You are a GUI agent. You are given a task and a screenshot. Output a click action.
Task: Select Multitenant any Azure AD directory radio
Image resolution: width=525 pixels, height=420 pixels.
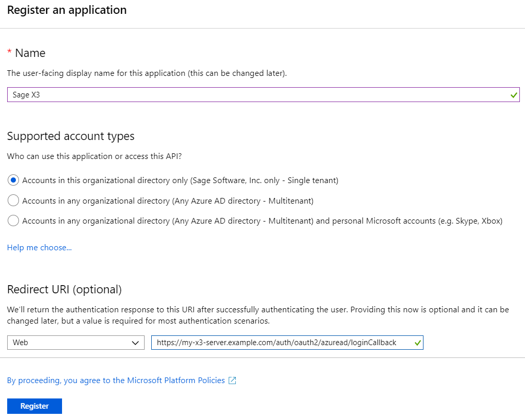13,201
